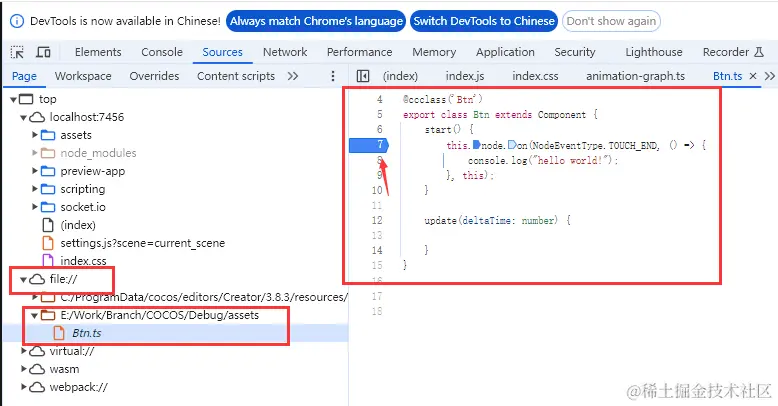Collapse the E:/Work/Branch/COCOS/Debug/assets folder arrow
The width and height of the screenshot is (778, 406).
pos(35,315)
